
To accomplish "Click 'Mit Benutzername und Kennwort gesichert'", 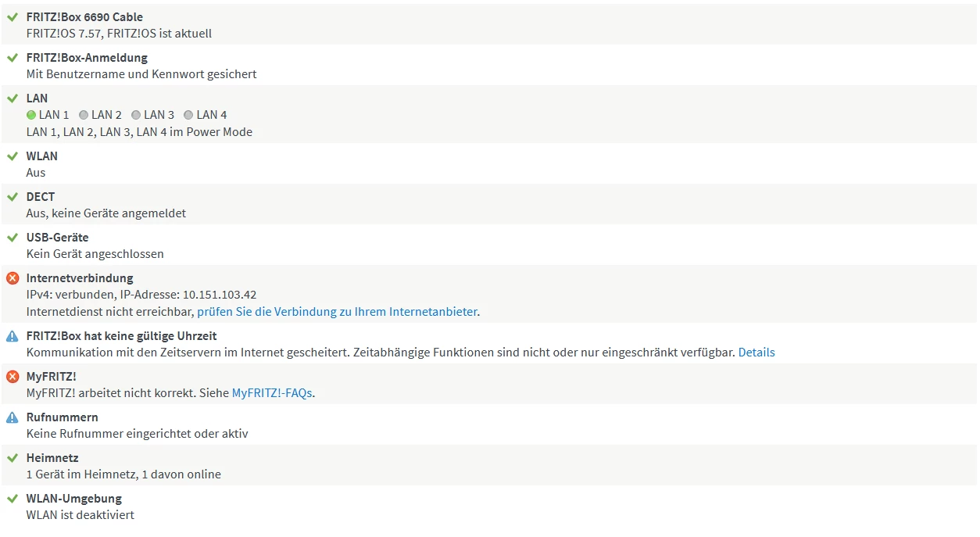I will point(141,74).
